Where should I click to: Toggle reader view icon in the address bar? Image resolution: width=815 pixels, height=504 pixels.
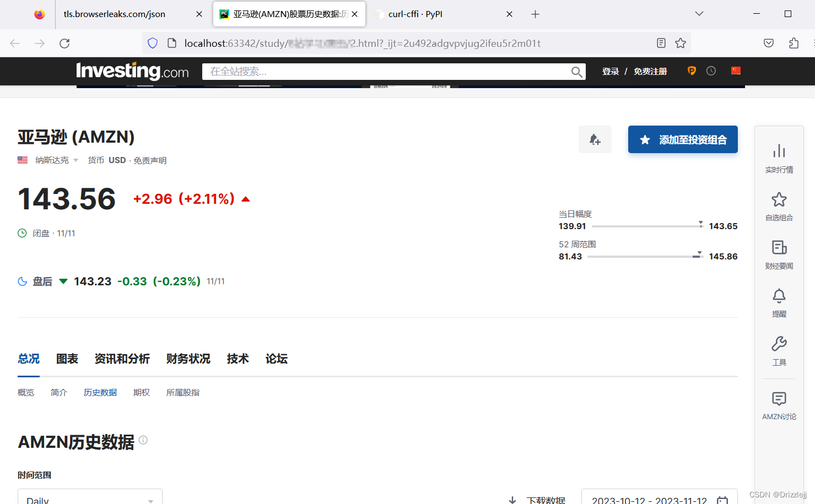tap(661, 43)
